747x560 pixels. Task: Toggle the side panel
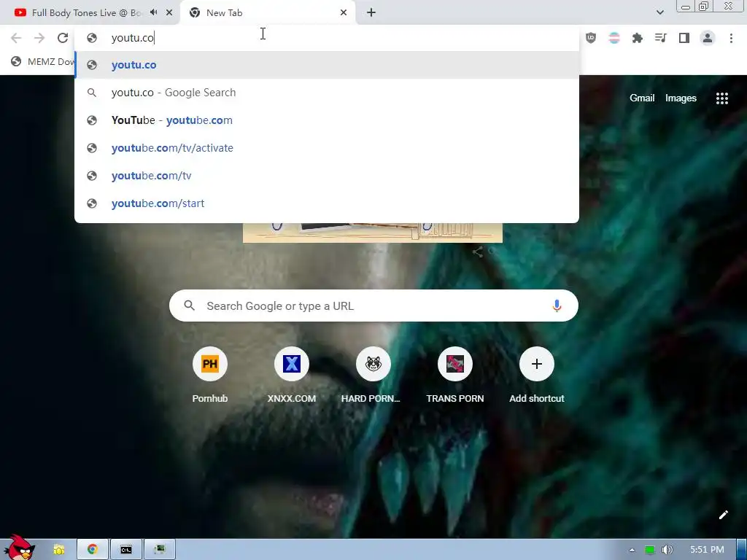[x=684, y=38]
